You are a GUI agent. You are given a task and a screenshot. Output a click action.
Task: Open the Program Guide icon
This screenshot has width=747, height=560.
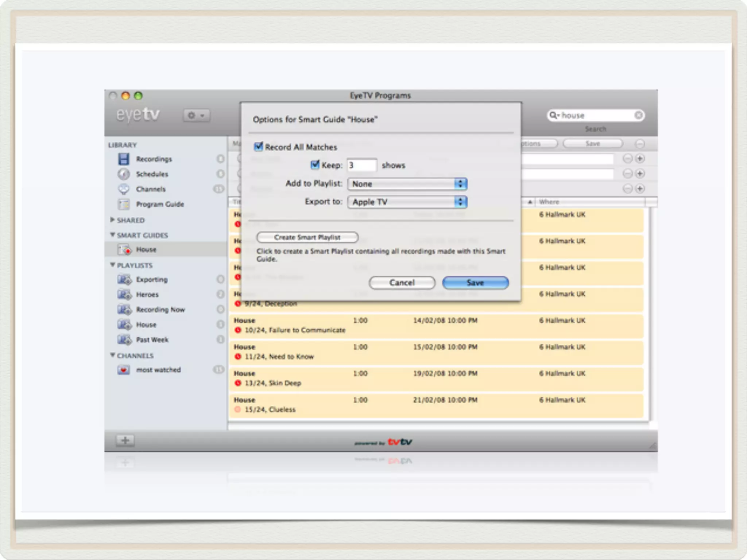point(124,204)
